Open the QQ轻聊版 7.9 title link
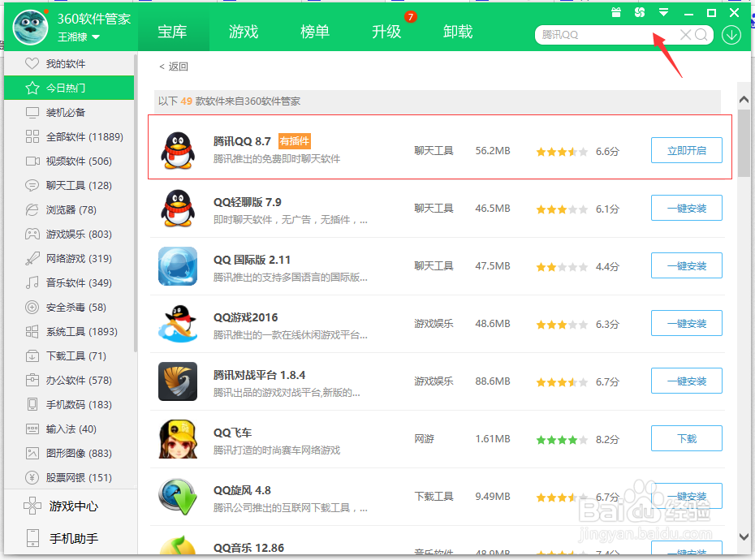 point(248,202)
